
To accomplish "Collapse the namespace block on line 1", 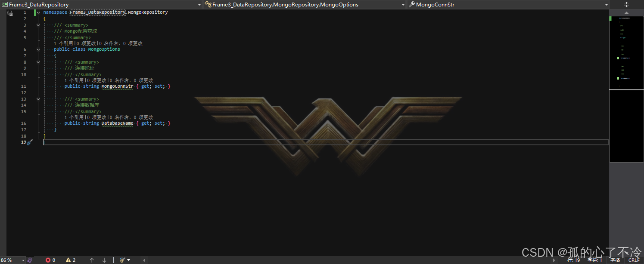I will [x=38, y=12].
